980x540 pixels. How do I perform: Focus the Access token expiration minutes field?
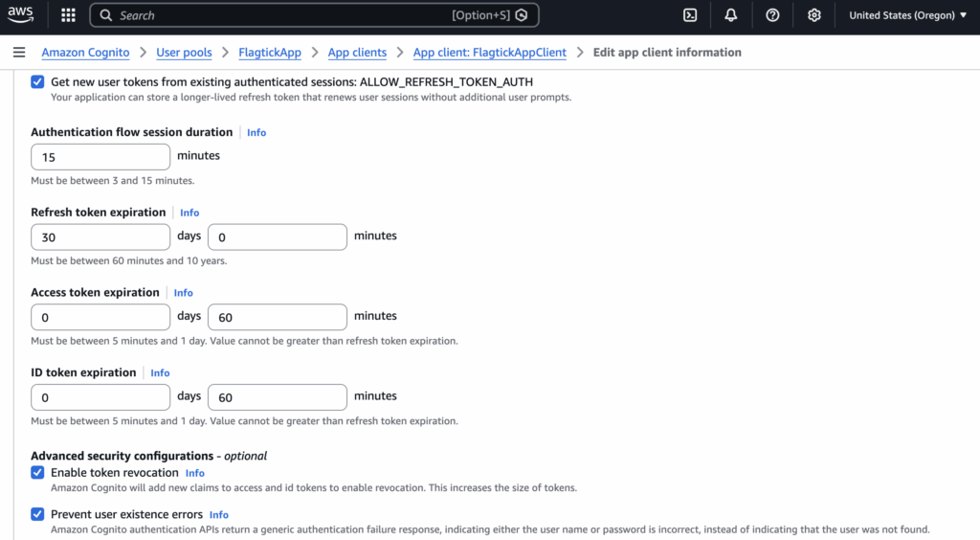pyautogui.click(x=277, y=317)
